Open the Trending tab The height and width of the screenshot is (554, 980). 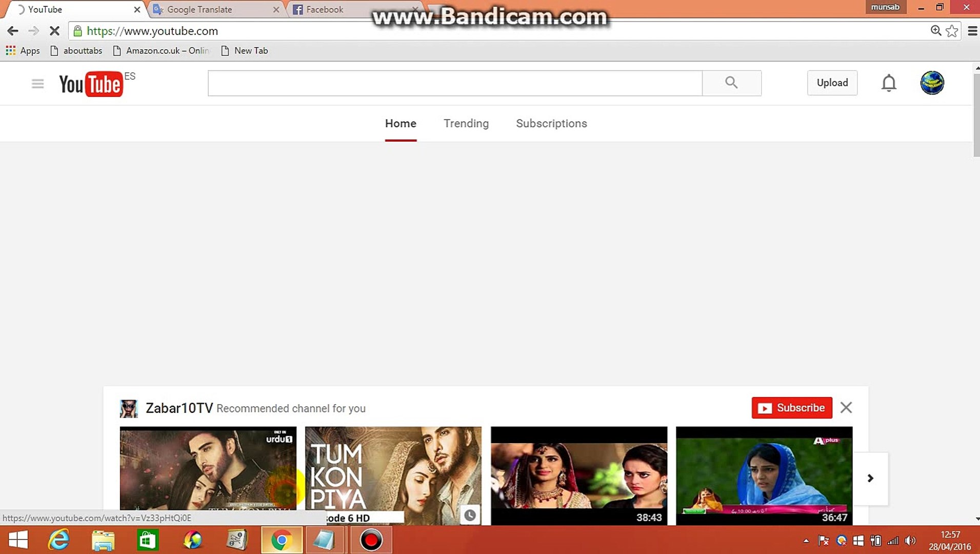tap(466, 124)
